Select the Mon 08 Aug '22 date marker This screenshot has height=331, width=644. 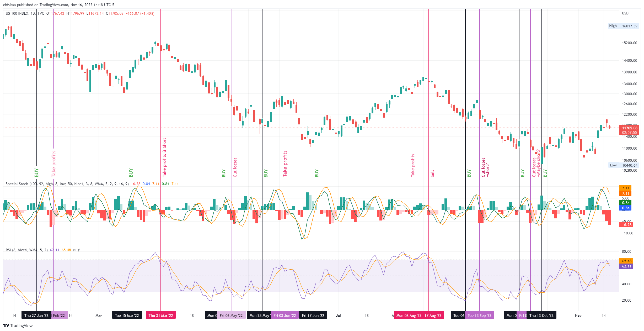[409, 316]
